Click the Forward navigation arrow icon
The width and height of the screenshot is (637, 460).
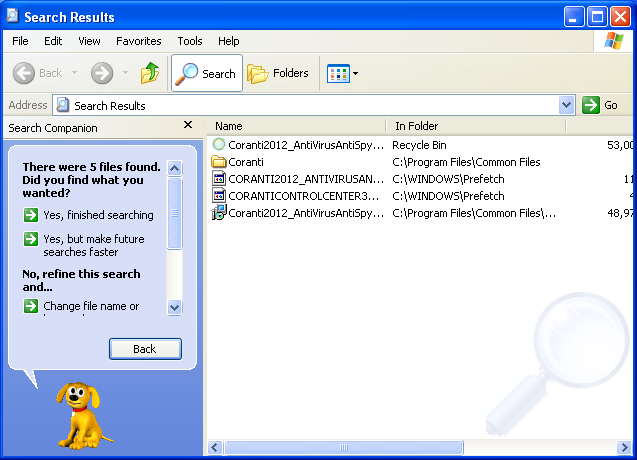click(102, 73)
